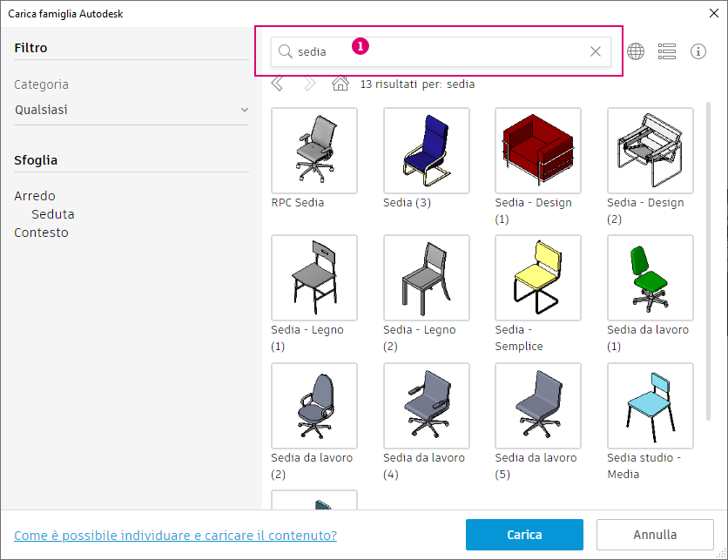This screenshot has width=728, height=560.
Task: Select the Sedia - Design (2) thumbnail
Action: [650, 151]
